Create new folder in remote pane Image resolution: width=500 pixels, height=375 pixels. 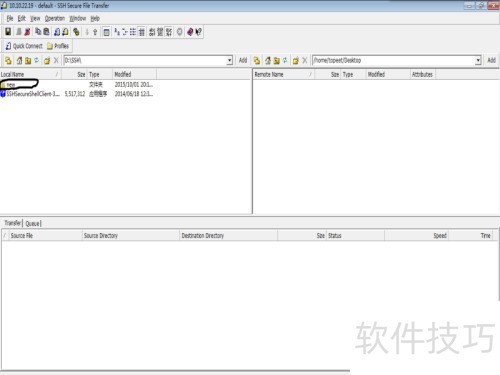296,60
